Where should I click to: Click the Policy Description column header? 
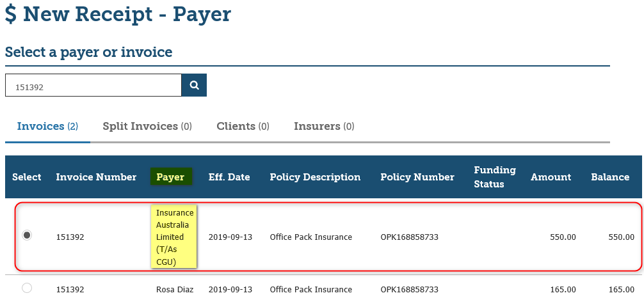coord(315,177)
